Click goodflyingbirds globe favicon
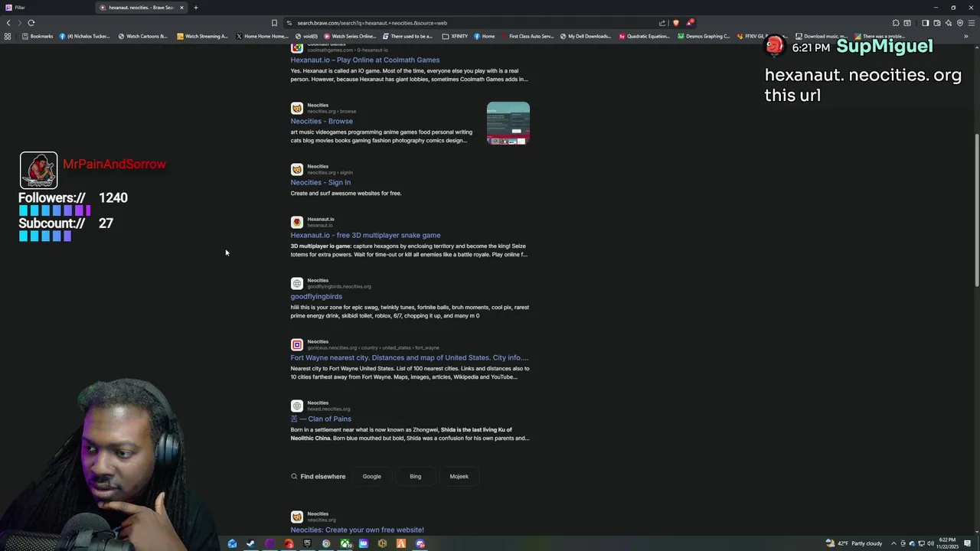The height and width of the screenshot is (551, 980). [297, 283]
